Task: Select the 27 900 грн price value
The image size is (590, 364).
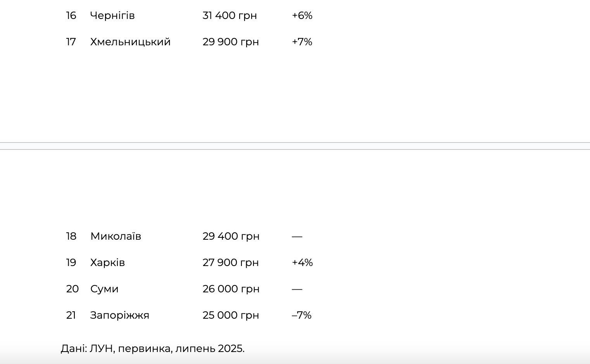Action: pyautogui.click(x=230, y=263)
